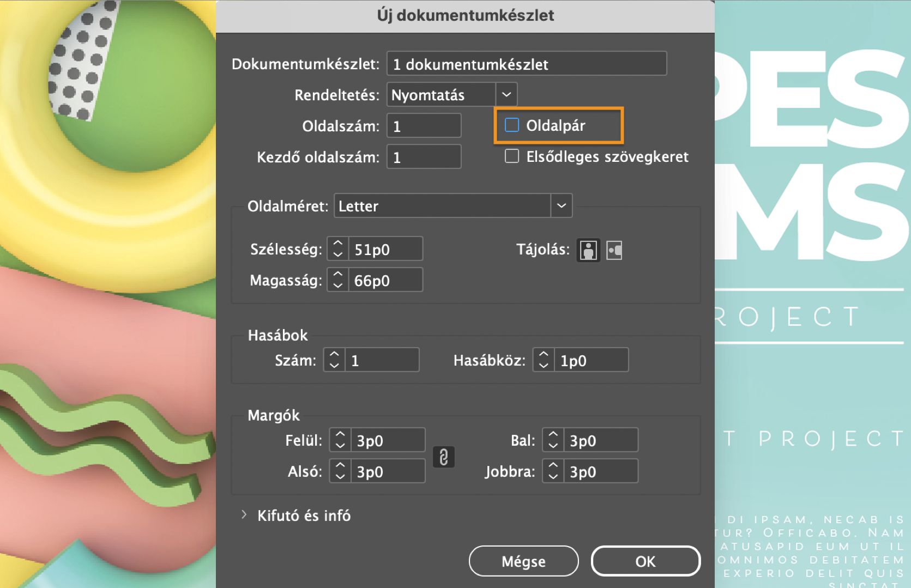Click the Nyomtatás Rendeltetés field
The image size is (911, 588).
pyautogui.click(x=442, y=95)
